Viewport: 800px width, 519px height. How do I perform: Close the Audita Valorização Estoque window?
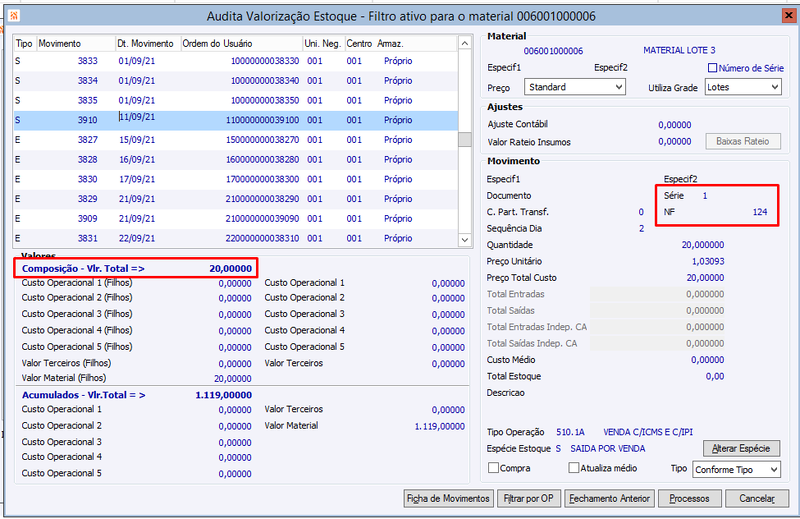tap(789, 16)
